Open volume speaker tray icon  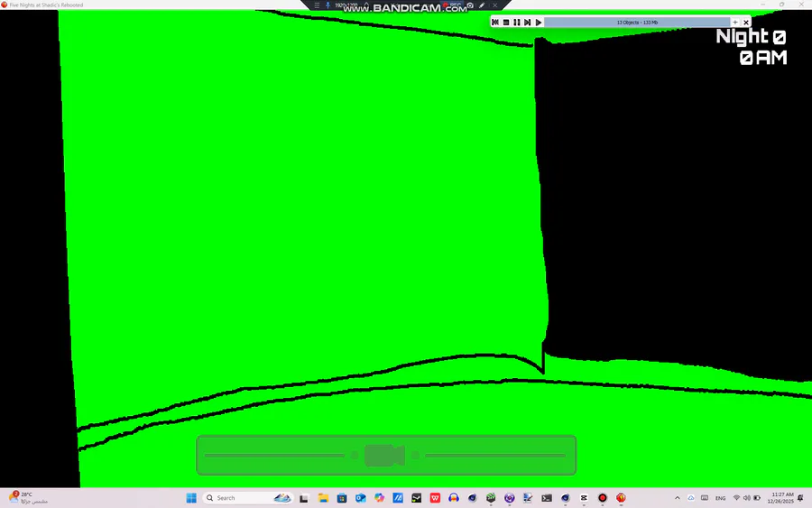(746, 498)
